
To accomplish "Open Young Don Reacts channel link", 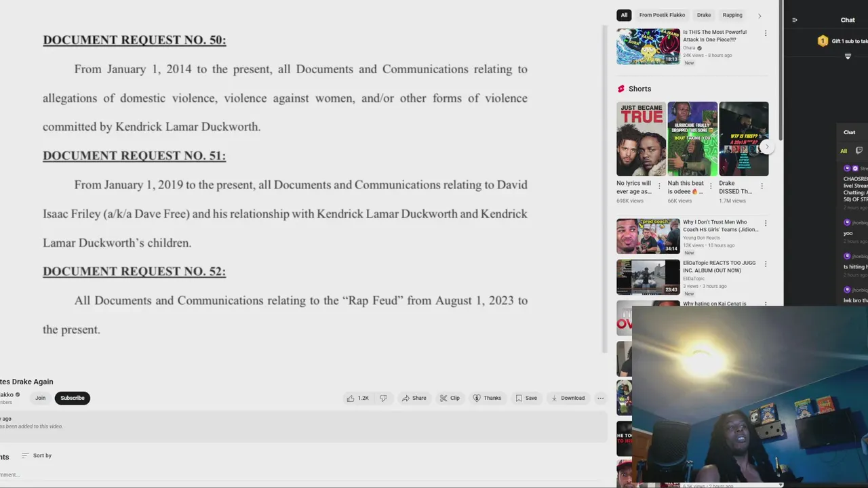I will coord(702,238).
